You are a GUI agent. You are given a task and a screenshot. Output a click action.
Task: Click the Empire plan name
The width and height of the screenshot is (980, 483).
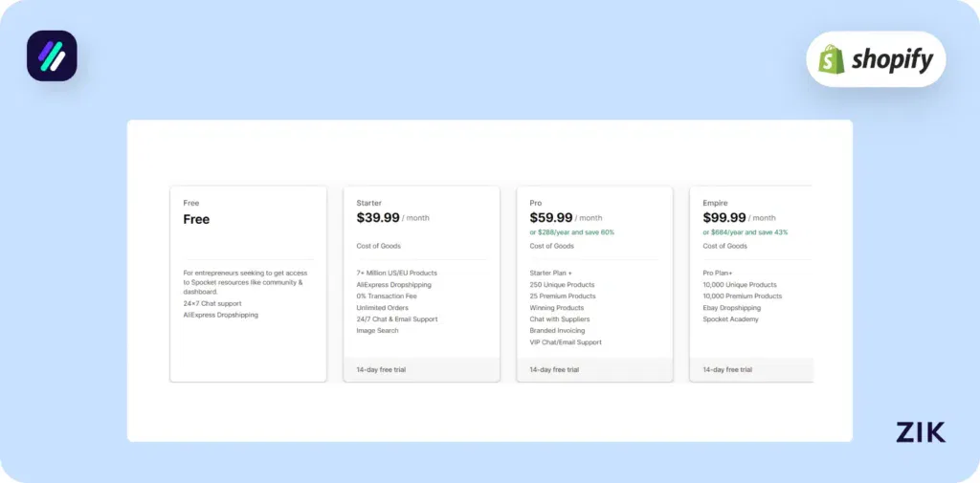click(715, 203)
